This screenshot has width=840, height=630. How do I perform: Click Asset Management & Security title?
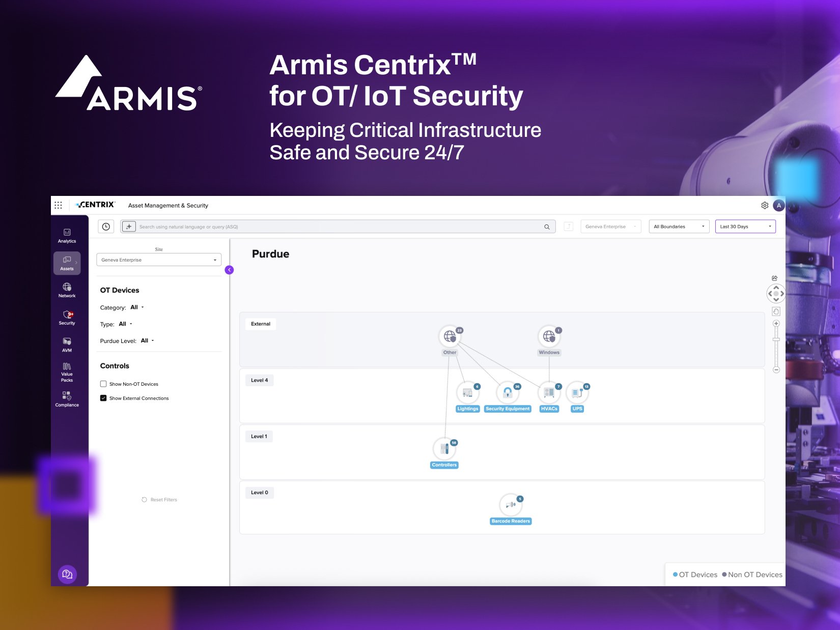pos(168,206)
